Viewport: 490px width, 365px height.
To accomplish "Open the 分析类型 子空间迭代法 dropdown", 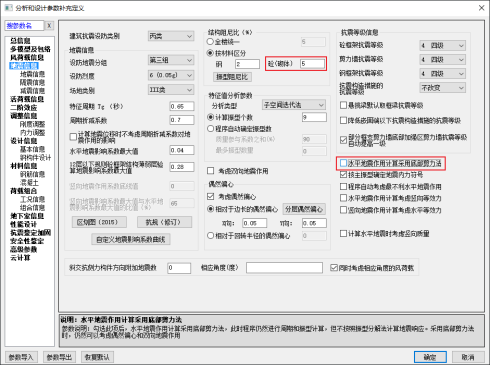I will point(294,105).
